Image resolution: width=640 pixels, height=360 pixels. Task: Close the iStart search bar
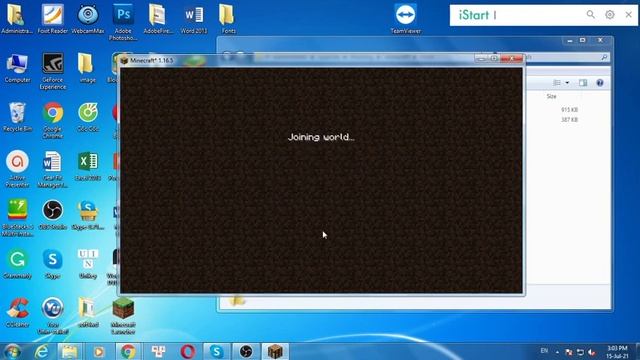click(629, 15)
